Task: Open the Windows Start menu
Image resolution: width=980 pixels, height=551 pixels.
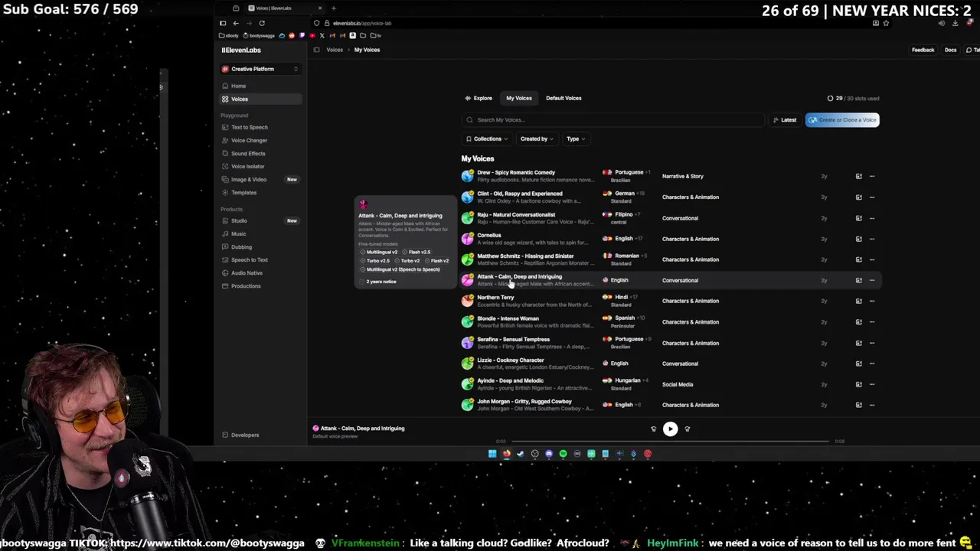Action: point(492,454)
